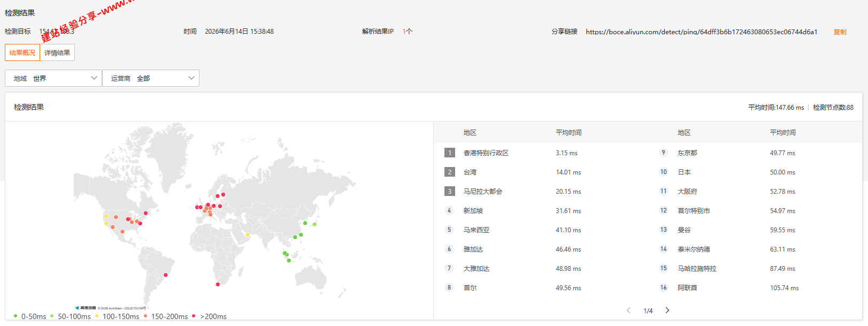Click the 100-150ms legend label
868x326 pixels.
click(121, 316)
